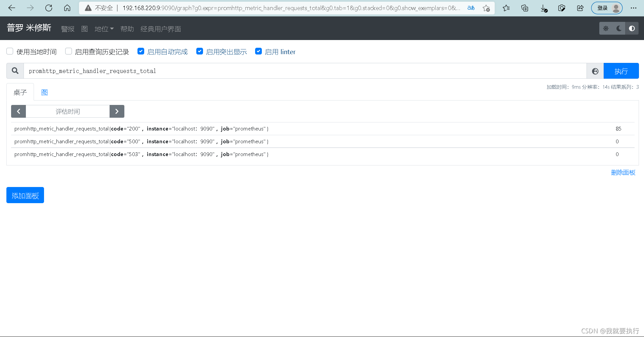
Task: Expand the 地位 dropdown menu
Action: tap(104, 29)
